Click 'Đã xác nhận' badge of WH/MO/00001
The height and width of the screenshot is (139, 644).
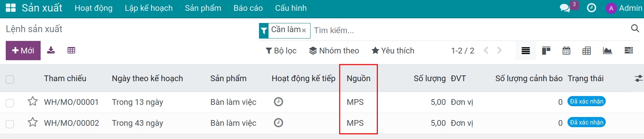pos(586,101)
